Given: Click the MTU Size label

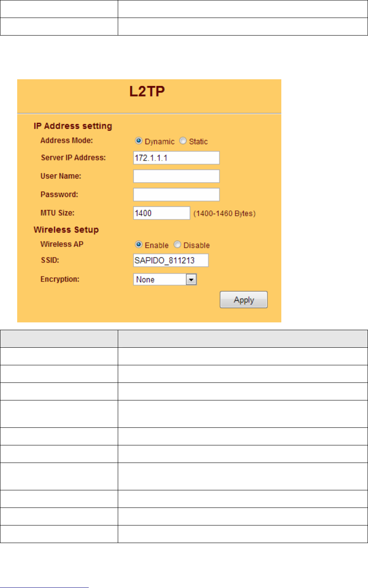Looking at the screenshot, I should (x=57, y=213).
